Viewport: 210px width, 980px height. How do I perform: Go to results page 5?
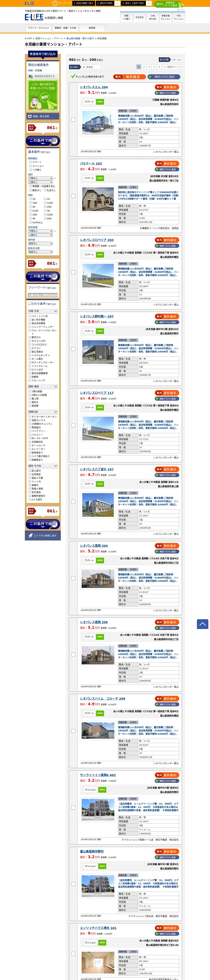[x=159, y=67]
